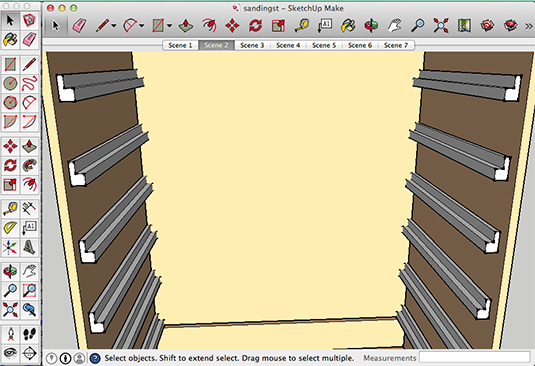Choose the Axes tool in the left palette
Image resolution: width=535 pixels, height=366 pixels.
point(10,247)
